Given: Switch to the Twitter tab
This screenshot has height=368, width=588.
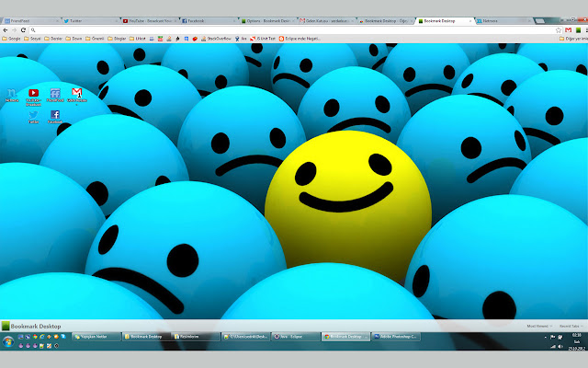Looking at the screenshot, I should 91,21.
